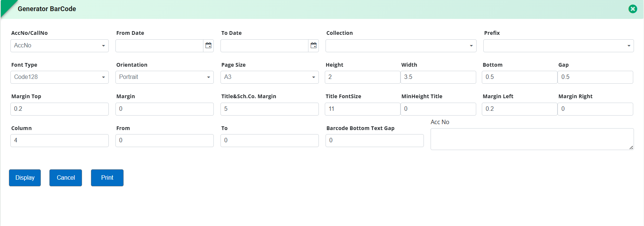Open the Collection dropdown
Image resolution: width=644 pixels, height=226 pixels.
(x=401, y=46)
